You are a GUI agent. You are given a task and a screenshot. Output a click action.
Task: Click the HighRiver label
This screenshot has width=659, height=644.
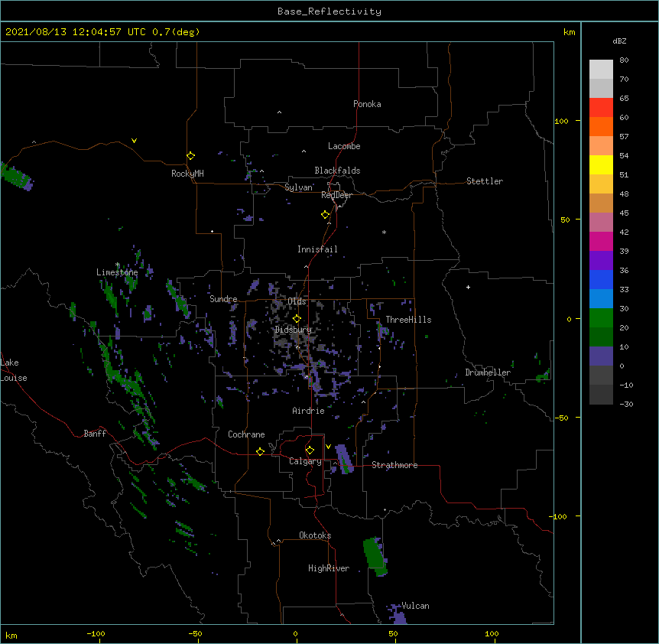point(329,568)
